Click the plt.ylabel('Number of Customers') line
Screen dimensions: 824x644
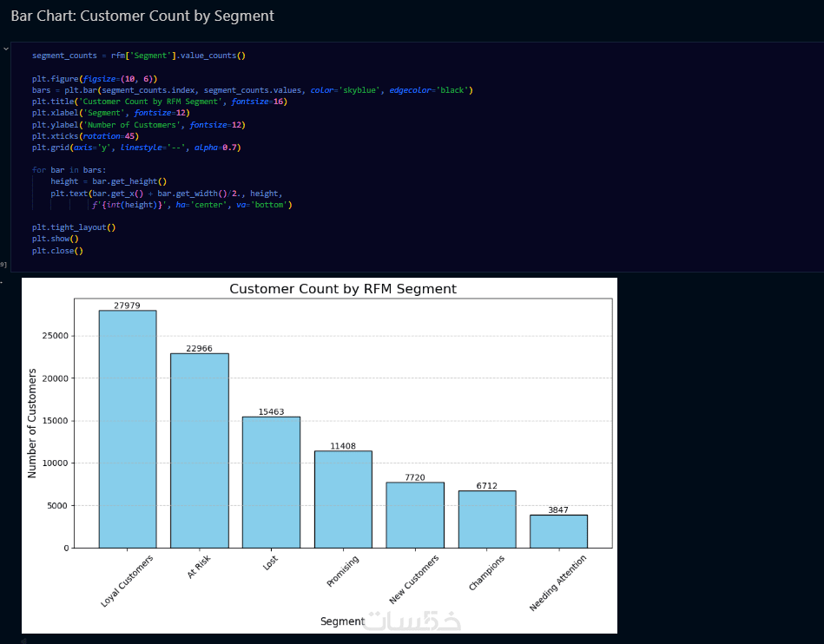tap(139, 125)
